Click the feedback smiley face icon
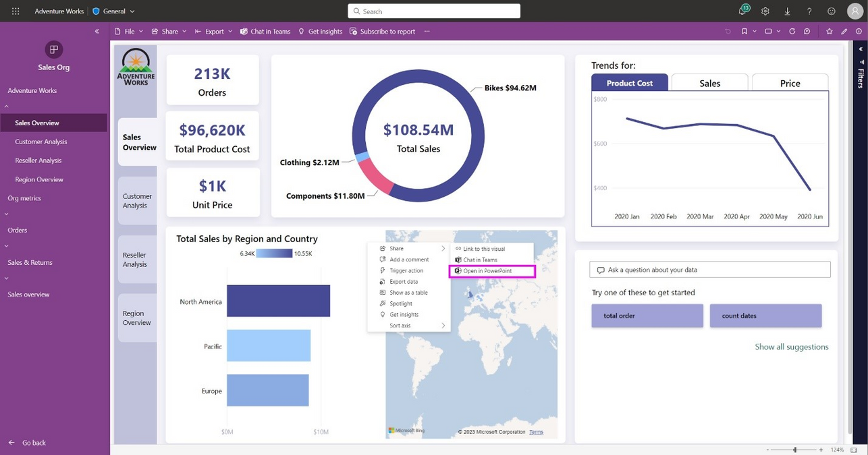Image resolution: width=868 pixels, height=455 pixels. (831, 11)
